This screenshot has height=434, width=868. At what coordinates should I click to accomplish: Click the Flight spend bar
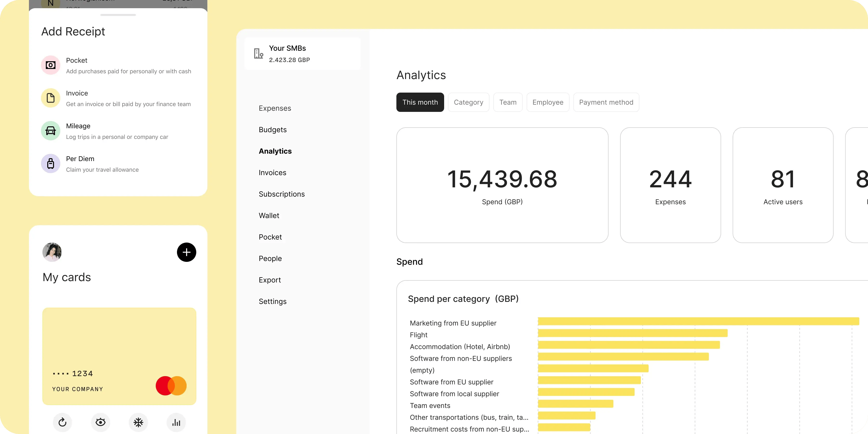point(632,333)
